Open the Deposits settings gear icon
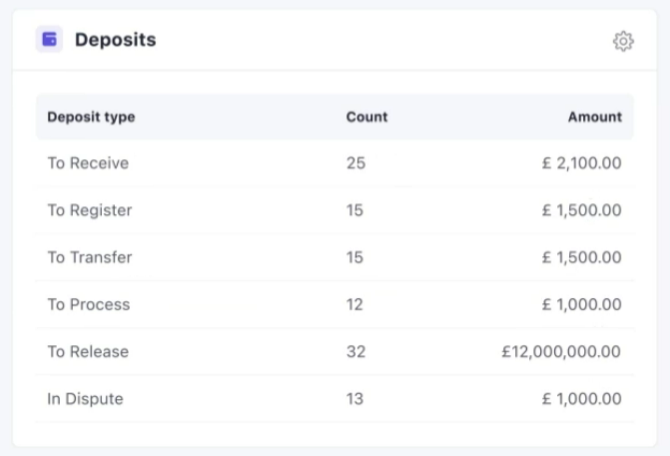 click(623, 41)
